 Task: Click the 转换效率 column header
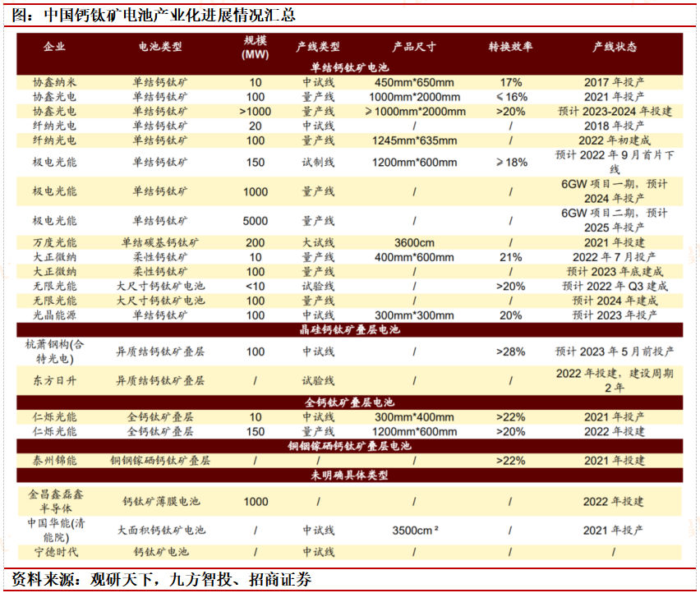click(x=511, y=47)
